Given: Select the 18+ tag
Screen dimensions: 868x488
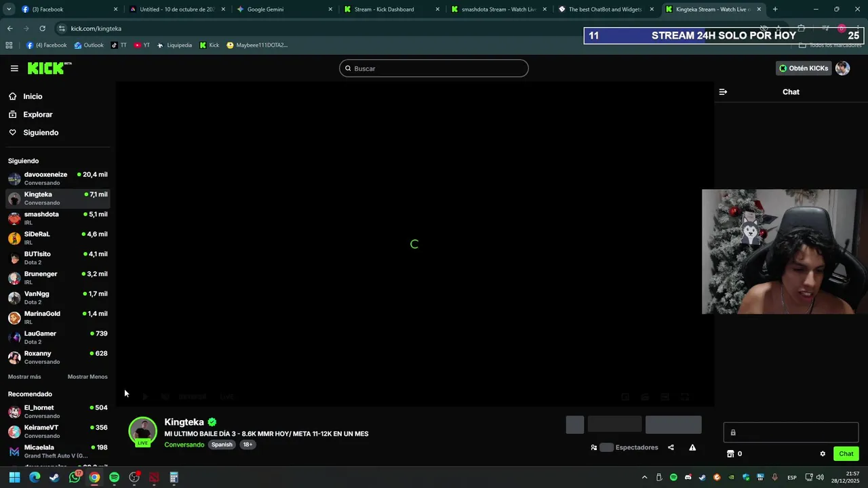Looking at the screenshot, I should [x=248, y=445].
